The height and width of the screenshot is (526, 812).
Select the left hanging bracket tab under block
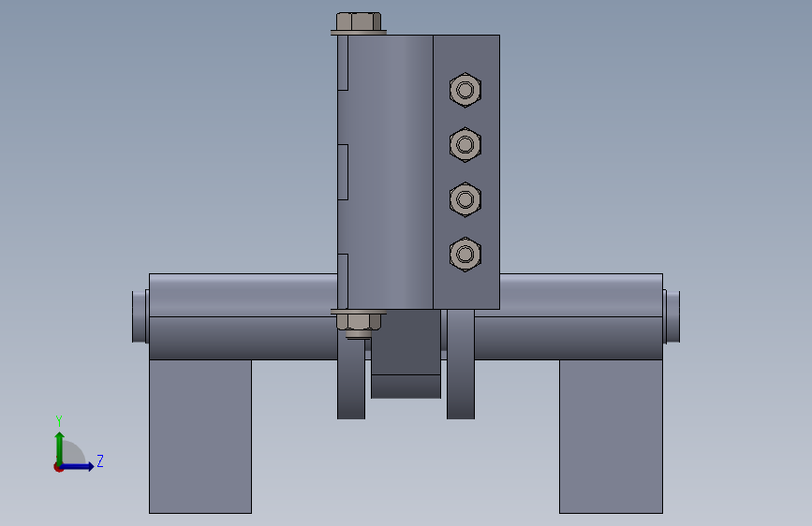click(351, 378)
